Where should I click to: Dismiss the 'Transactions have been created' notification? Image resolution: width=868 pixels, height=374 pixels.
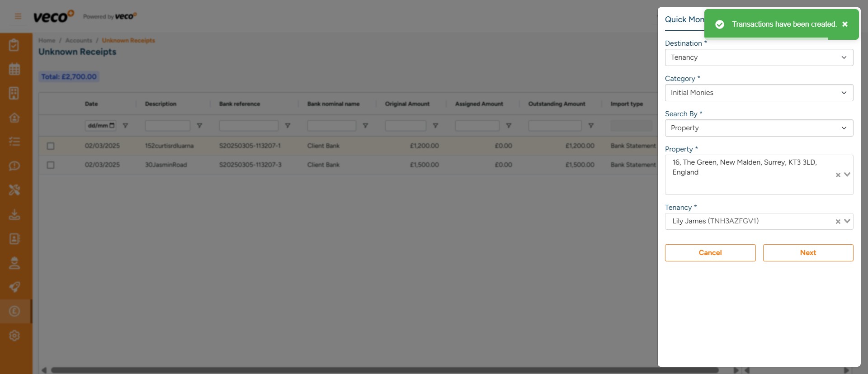click(844, 24)
